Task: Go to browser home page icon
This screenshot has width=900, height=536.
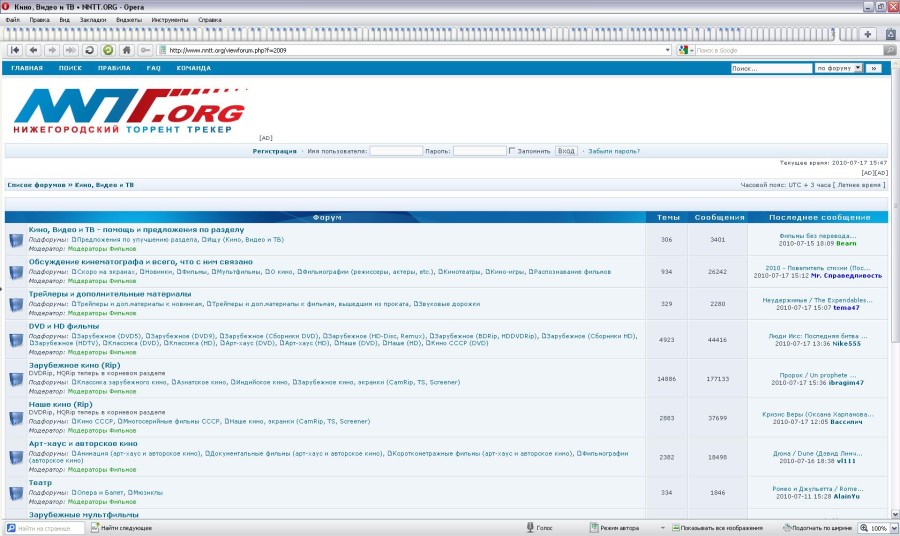Action: click(x=126, y=50)
